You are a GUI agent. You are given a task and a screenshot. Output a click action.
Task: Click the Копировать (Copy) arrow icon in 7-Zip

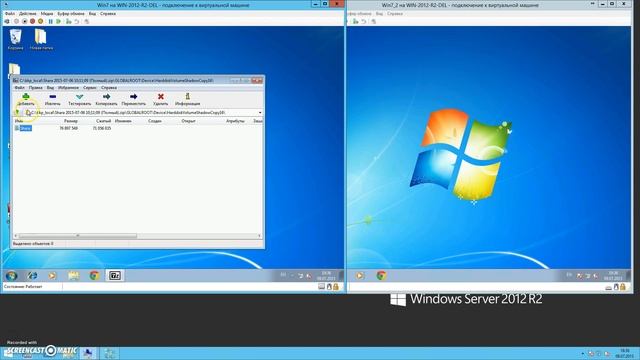coord(107,97)
